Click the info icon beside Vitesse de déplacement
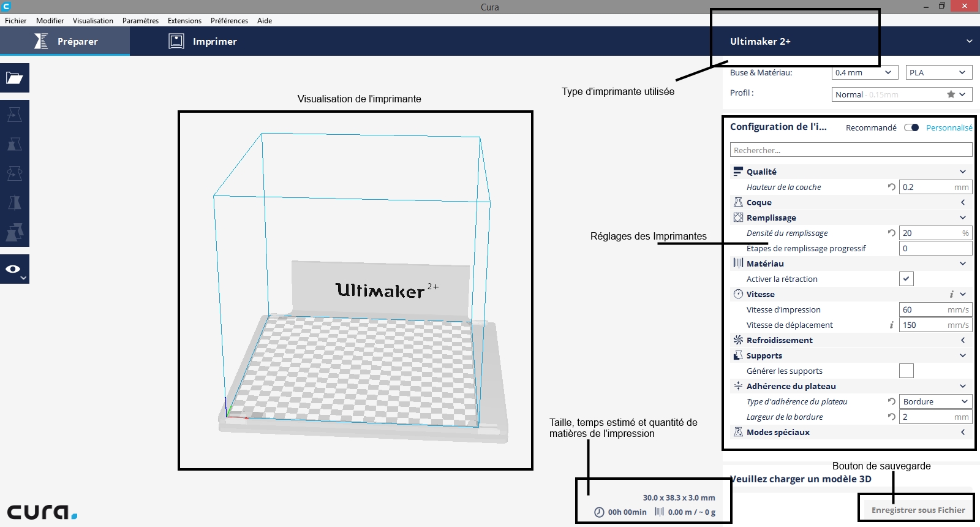 (x=891, y=325)
